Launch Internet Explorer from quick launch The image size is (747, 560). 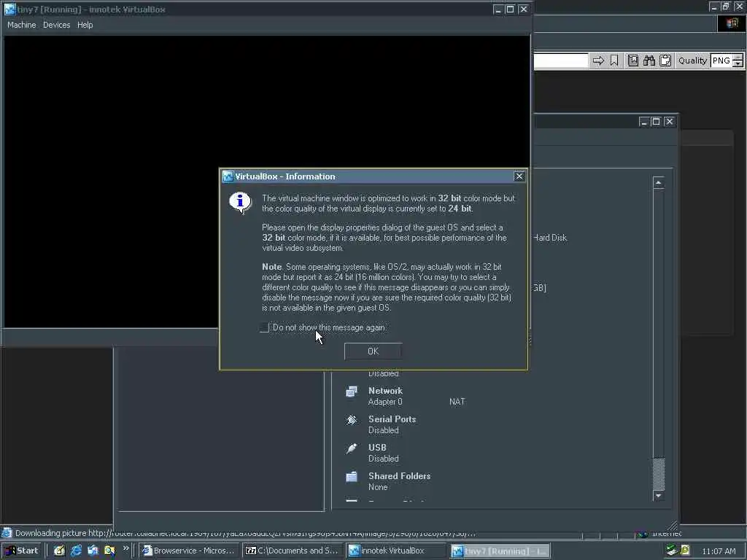76,551
